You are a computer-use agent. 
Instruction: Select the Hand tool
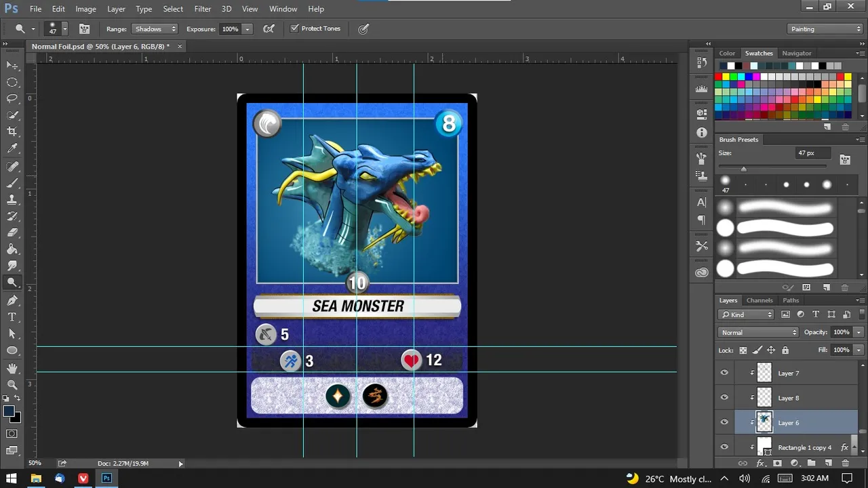(12, 368)
